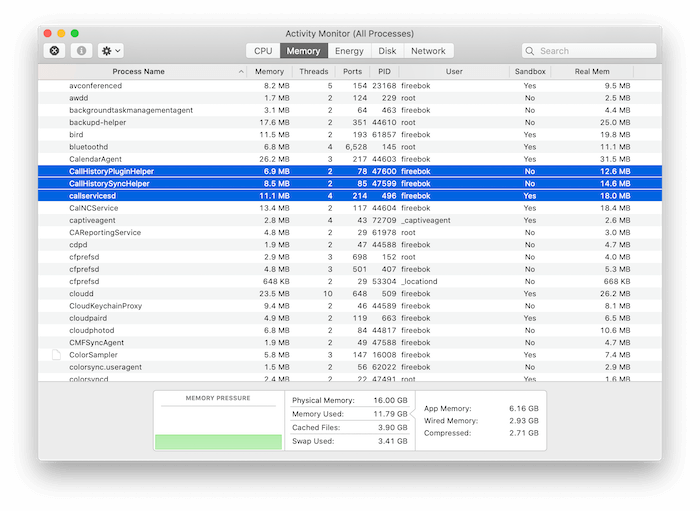Select the cloudd process row
The height and width of the screenshot is (511, 700).
pos(350,294)
